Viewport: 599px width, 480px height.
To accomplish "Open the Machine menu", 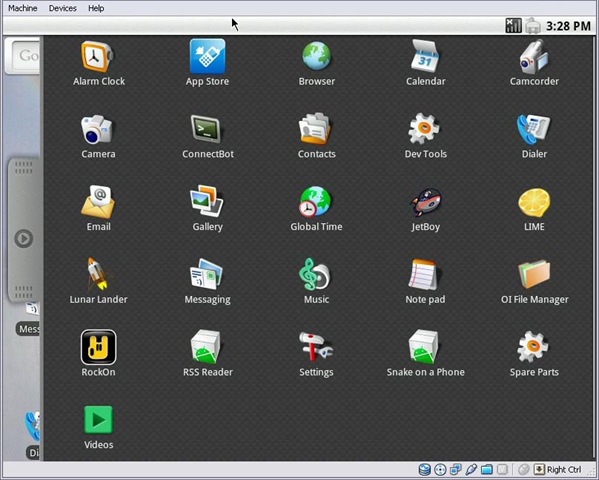I will tap(23, 8).
